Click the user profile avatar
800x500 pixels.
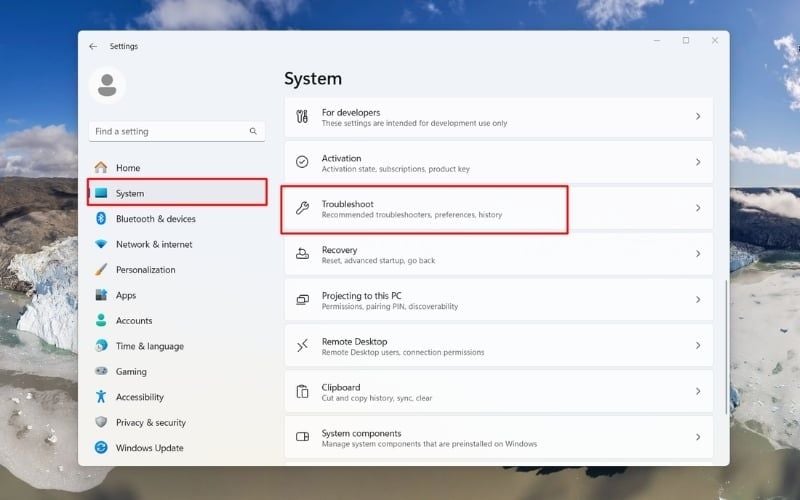[x=107, y=85]
